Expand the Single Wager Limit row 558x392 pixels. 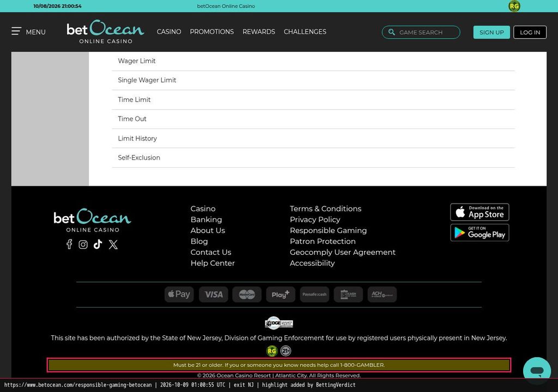pyautogui.click(x=313, y=81)
